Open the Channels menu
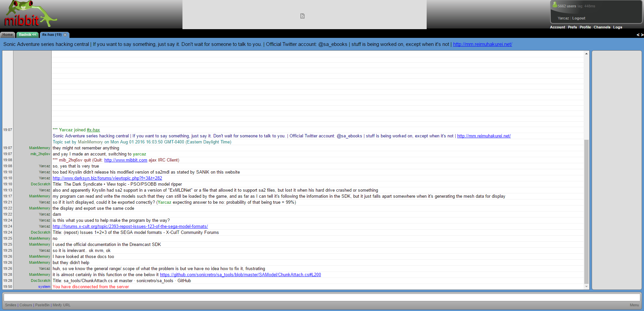Screen dimensions: 644x311 tap(602, 27)
